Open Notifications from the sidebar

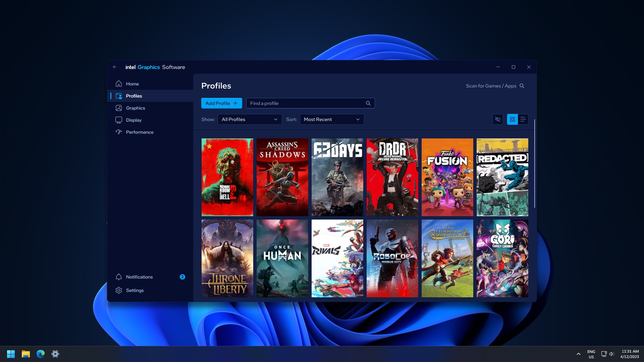click(139, 277)
